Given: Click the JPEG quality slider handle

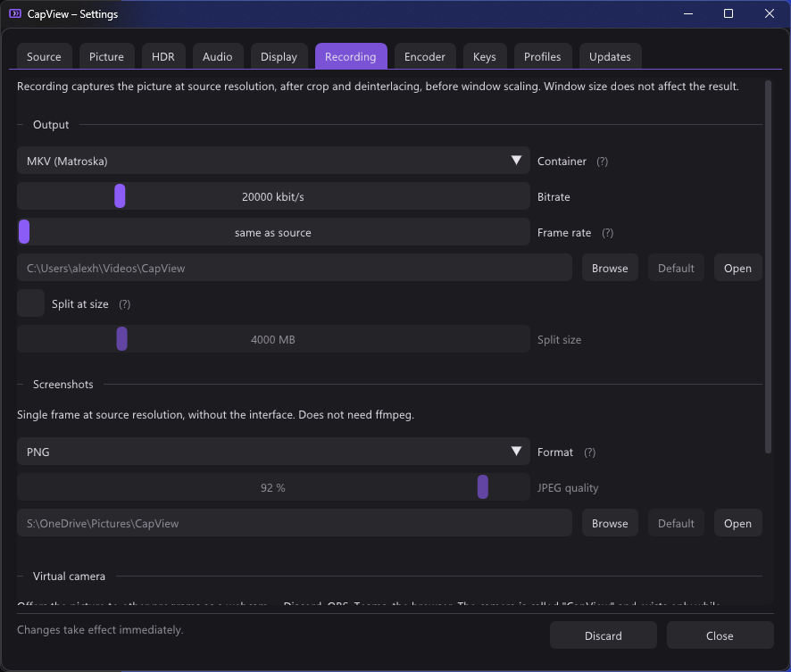Looking at the screenshot, I should pos(483,487).
